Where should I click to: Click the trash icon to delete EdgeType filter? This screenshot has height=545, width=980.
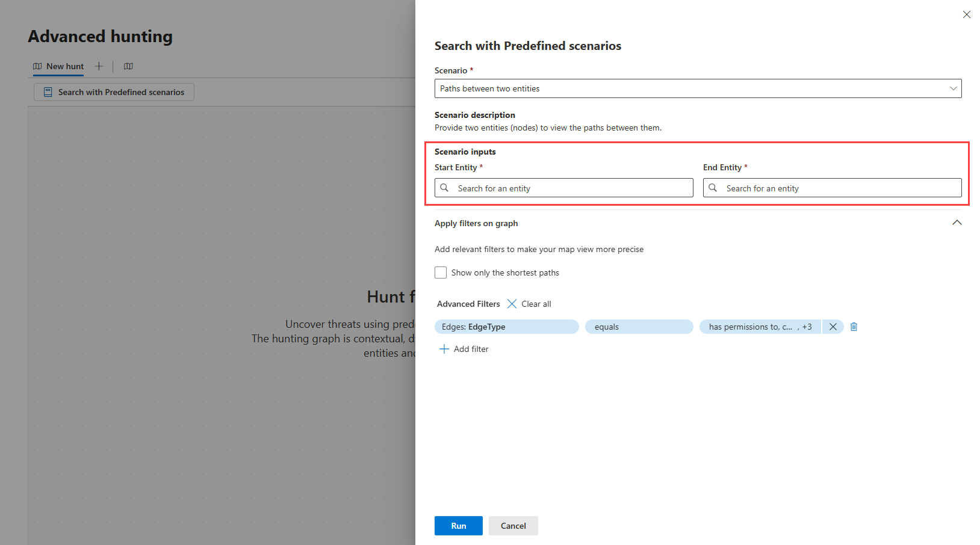(x=854, y=327)
